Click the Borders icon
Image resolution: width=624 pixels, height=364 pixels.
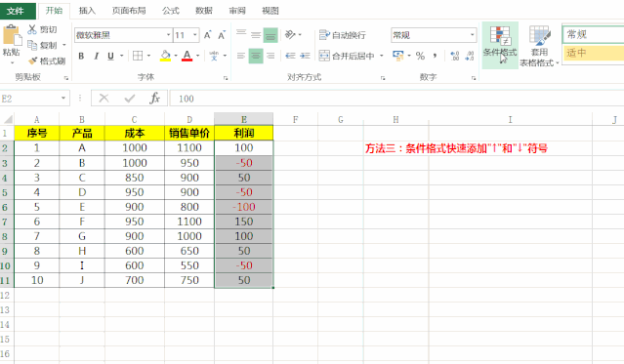click(138, 56)
